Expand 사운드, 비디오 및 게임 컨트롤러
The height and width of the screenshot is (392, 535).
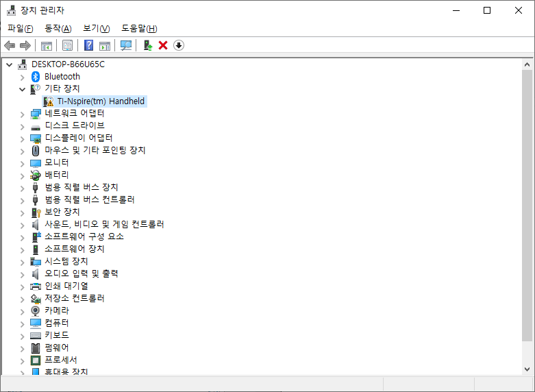tap(23, 225)
